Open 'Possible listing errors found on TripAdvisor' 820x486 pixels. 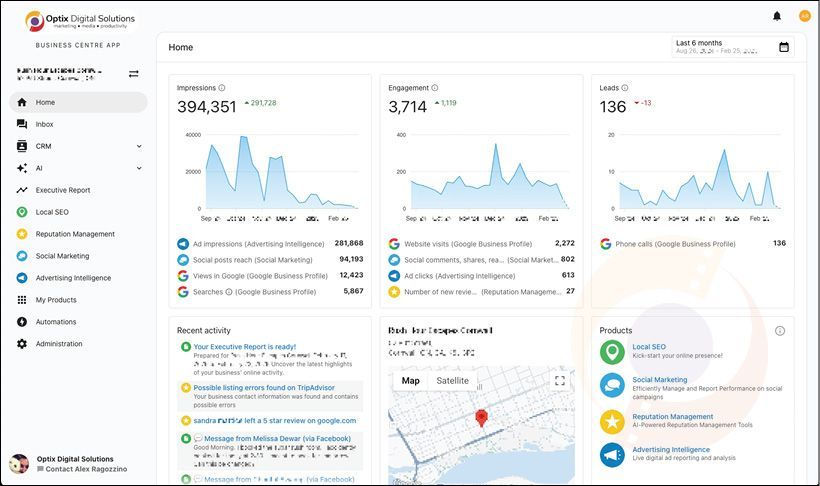264,388
